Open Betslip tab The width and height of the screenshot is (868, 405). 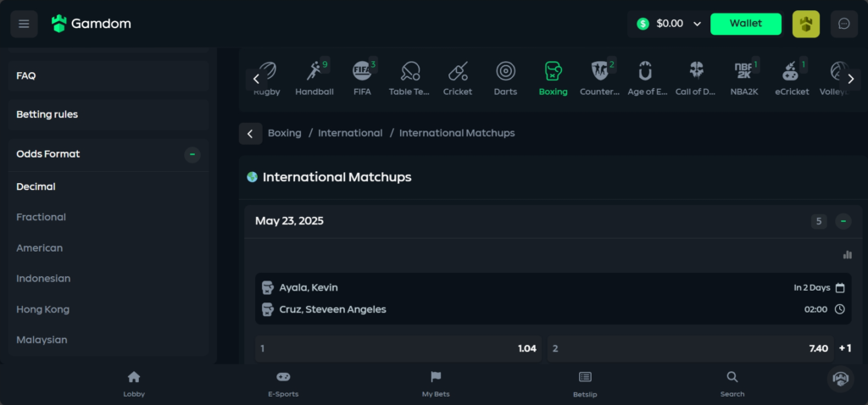tap(585, 384)
